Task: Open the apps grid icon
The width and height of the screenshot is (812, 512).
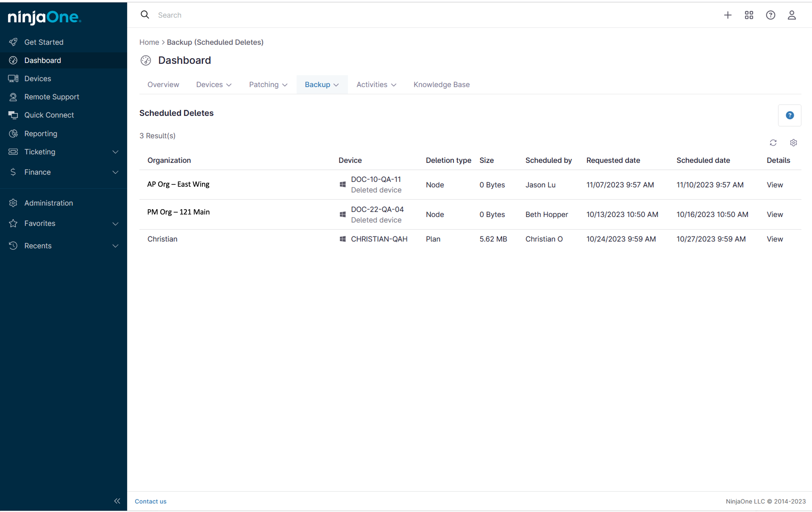Action: tap(749, 15)
